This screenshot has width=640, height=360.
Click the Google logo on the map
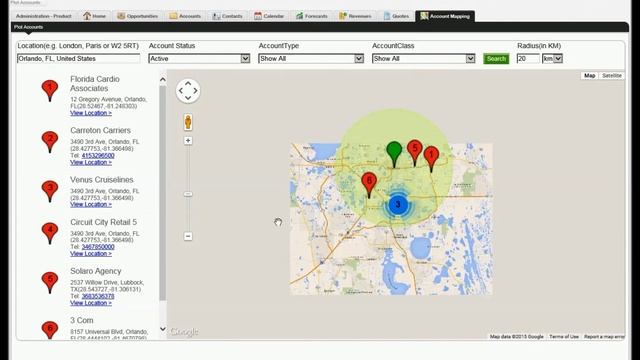[184, 332]
